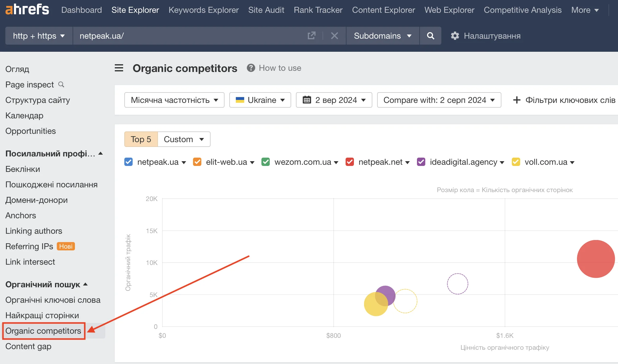The height and width of the screenshot is (364, 618).
Task: Uncheck the elit-web.ua checkbox
Action: [197, 162]
